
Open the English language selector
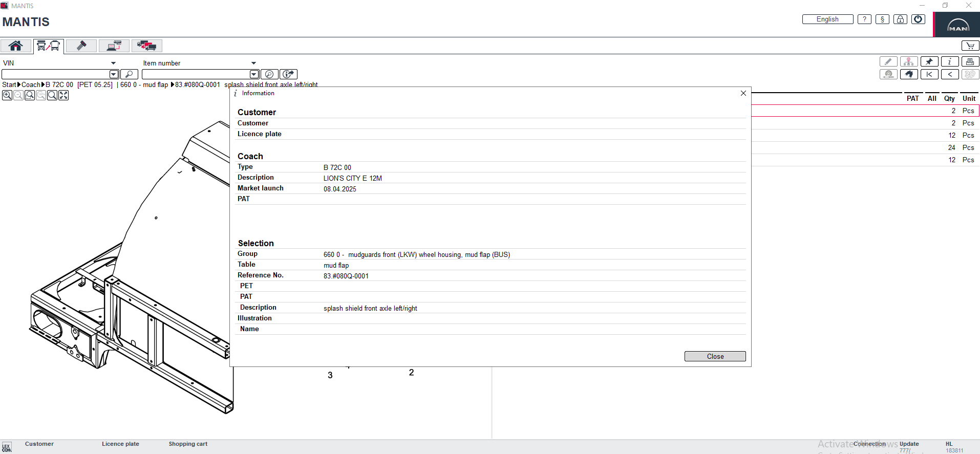(827, 19)
